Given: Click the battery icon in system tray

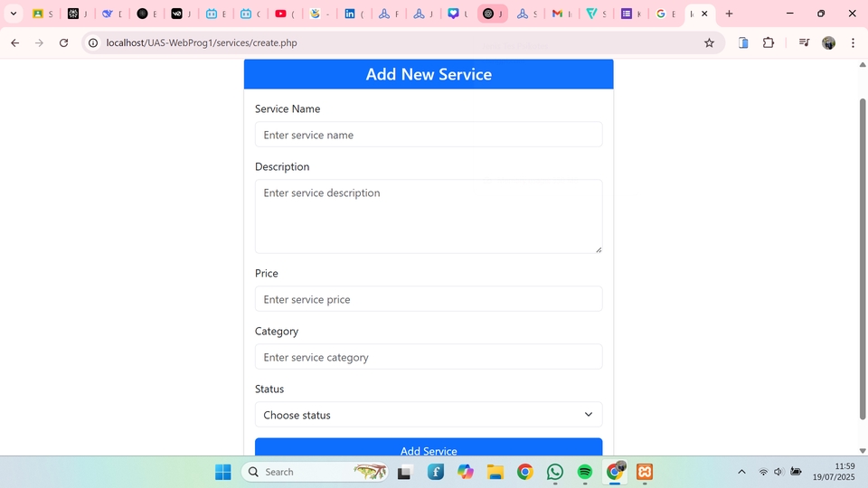Looking at the screenshot, I should pos(796,472).
